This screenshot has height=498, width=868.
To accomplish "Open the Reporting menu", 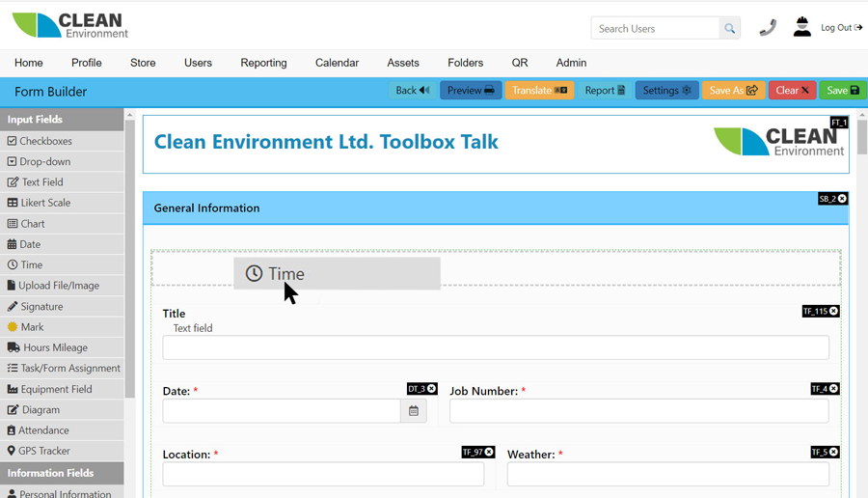I will pos(263,63).
